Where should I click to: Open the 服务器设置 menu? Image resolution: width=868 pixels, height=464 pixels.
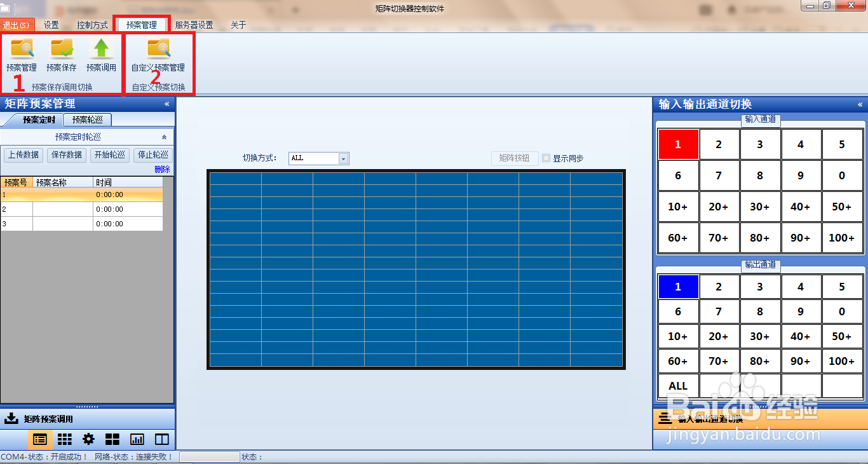pyautogui.click(x=194, y=25)
